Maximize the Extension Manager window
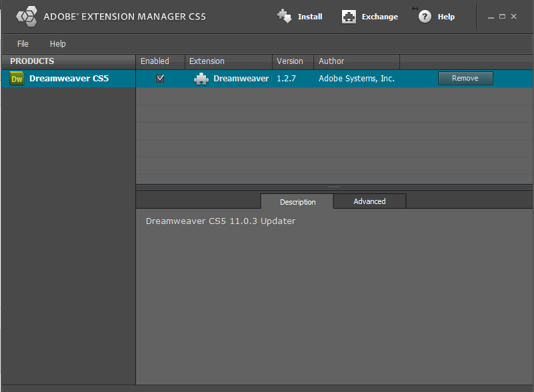 pyautogui.click(x=502, y=17)
